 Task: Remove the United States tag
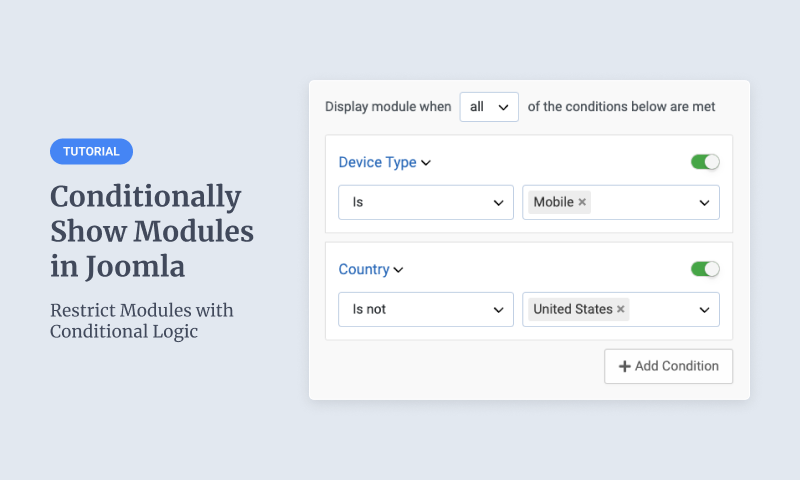pyautogui.click(x=620, y=309)
